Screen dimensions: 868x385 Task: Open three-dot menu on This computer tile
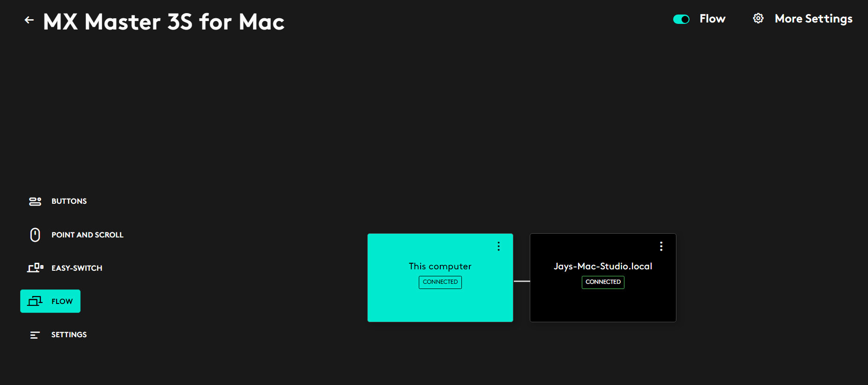point(498,246)
